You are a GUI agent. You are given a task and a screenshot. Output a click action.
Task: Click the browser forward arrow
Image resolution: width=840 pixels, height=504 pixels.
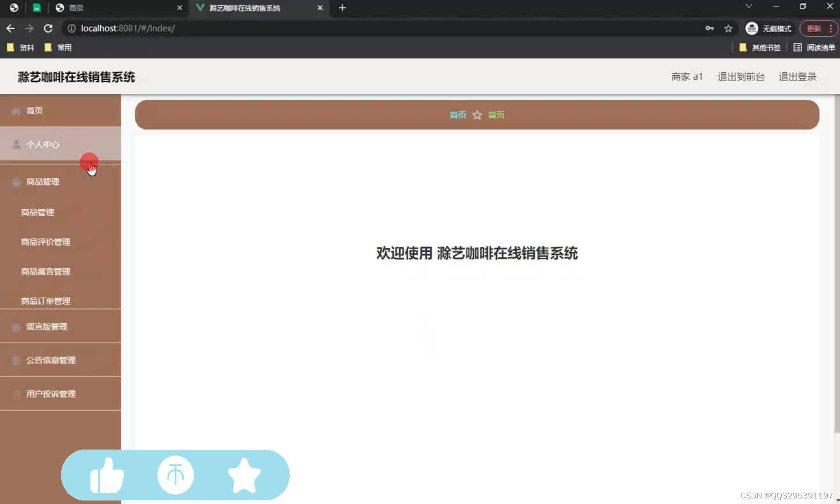tap(29, 28)
